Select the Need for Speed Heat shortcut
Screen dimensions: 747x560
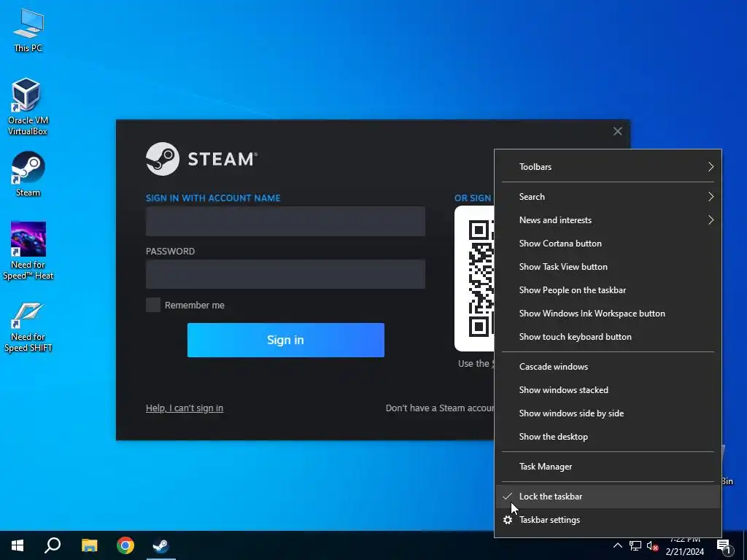pos(28,251)
